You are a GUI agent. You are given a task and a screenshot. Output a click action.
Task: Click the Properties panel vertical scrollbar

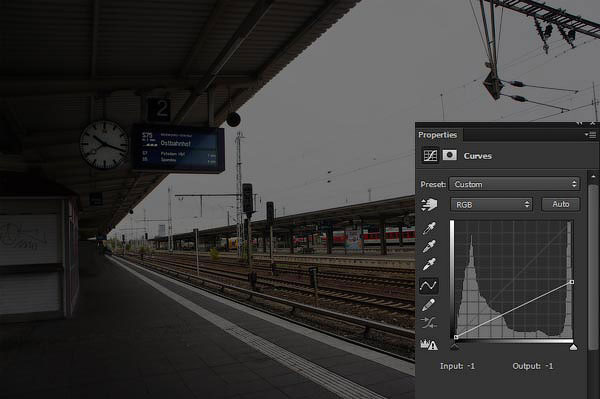(593, 268)
